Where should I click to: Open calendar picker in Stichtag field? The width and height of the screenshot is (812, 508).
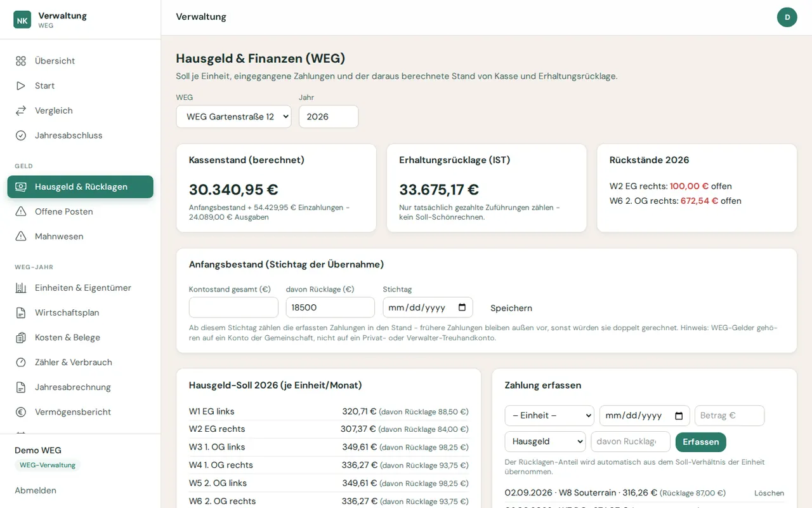pos(462,307)
